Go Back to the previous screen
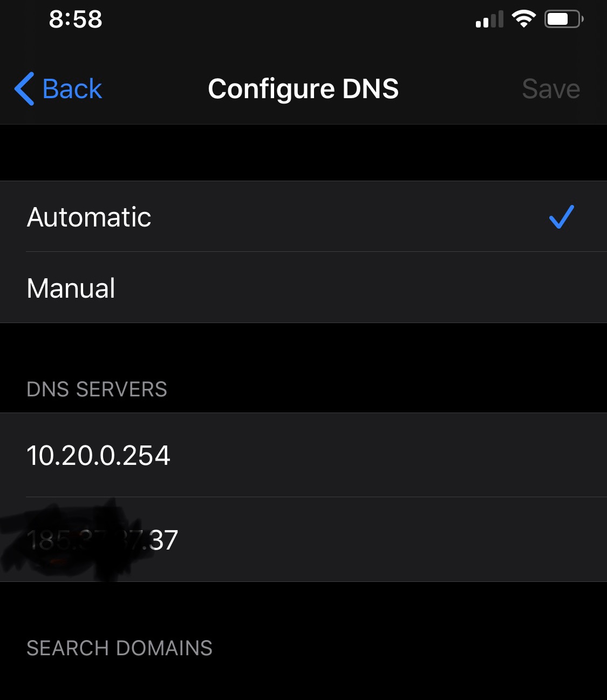This screenshot has width=607, height=700. tap(58, 88)
